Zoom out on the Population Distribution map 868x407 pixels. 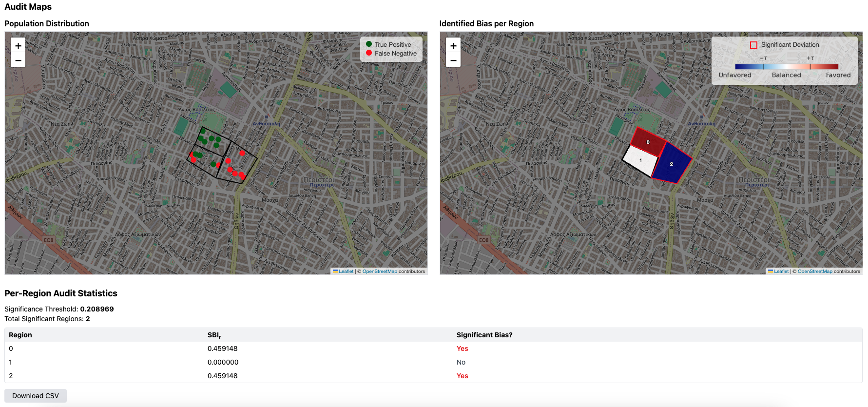coord(18,60)
